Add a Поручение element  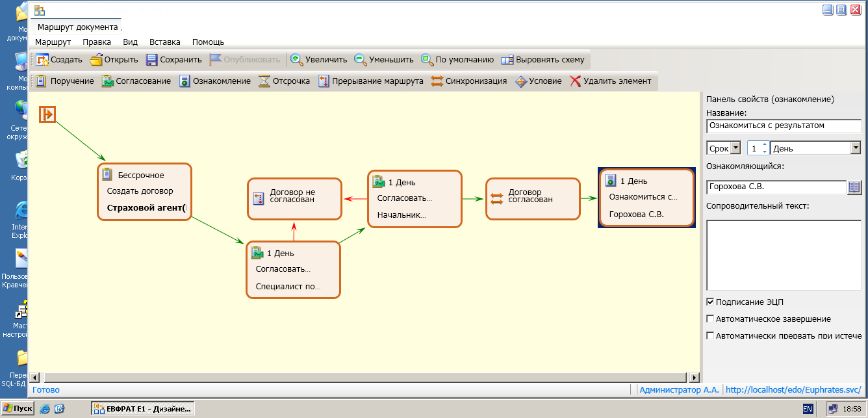pyautogui.click(x=64, y=81)
